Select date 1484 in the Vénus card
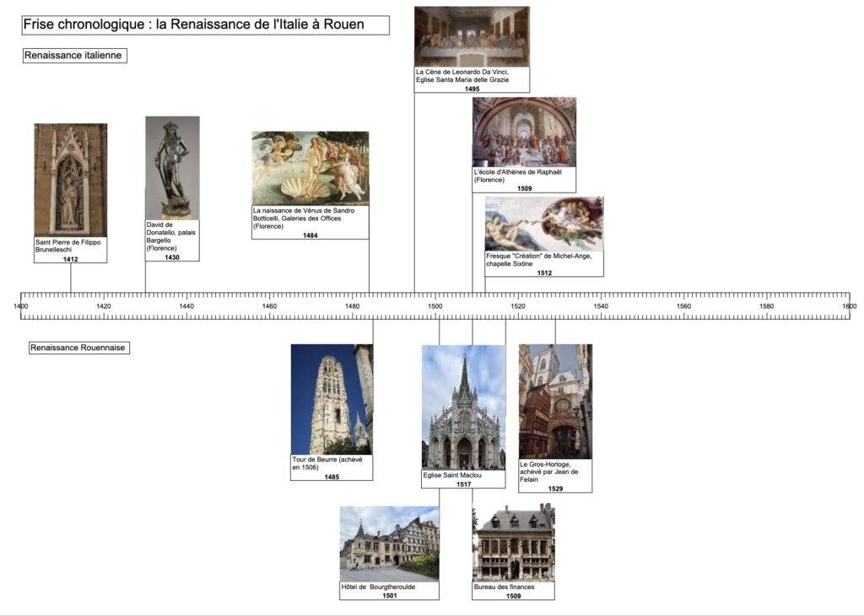 [x=310, y=235]
